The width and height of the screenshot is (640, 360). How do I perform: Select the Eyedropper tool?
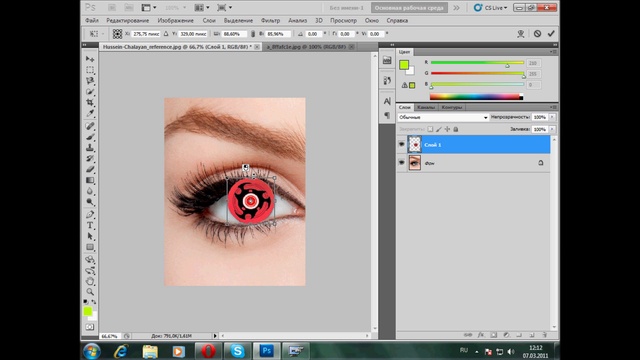point(90,113)
